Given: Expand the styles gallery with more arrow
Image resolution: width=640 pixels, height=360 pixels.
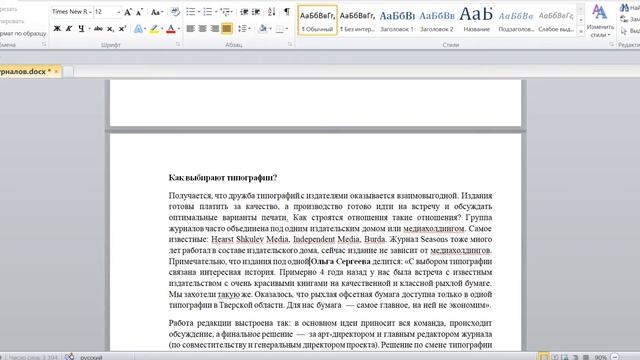Looking at the screenshot, I should 581,32.
